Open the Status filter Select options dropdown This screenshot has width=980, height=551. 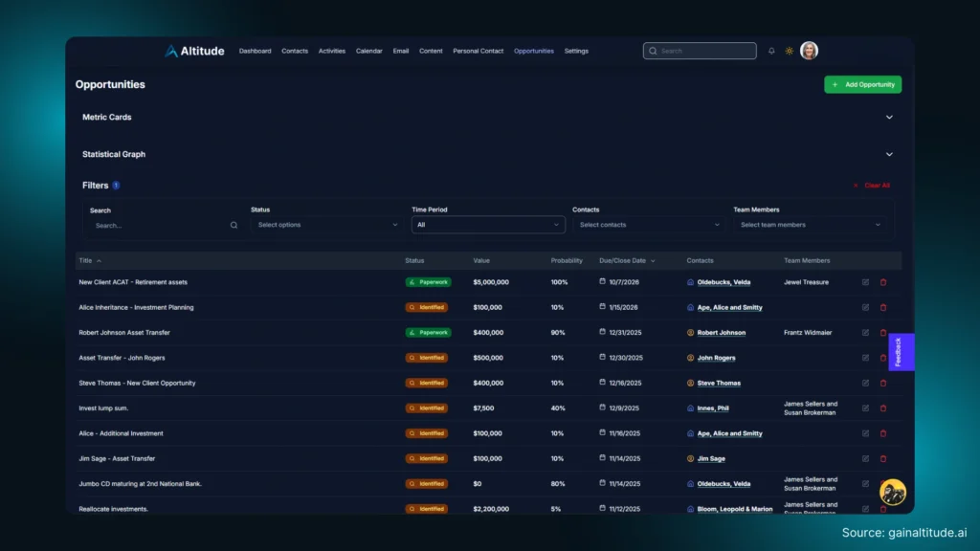click(325, 225)
